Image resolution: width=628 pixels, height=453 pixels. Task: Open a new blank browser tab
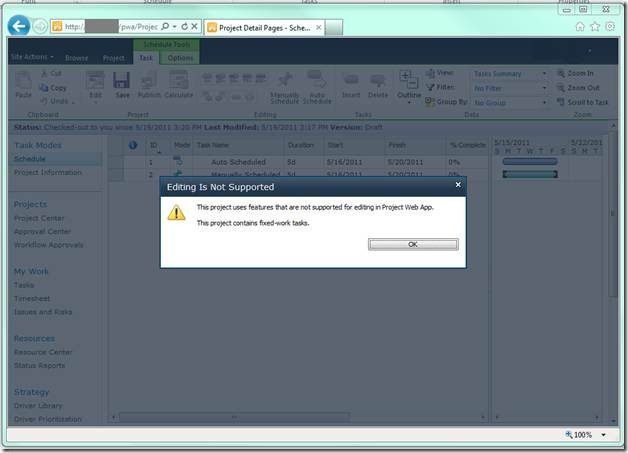point(334,28)
